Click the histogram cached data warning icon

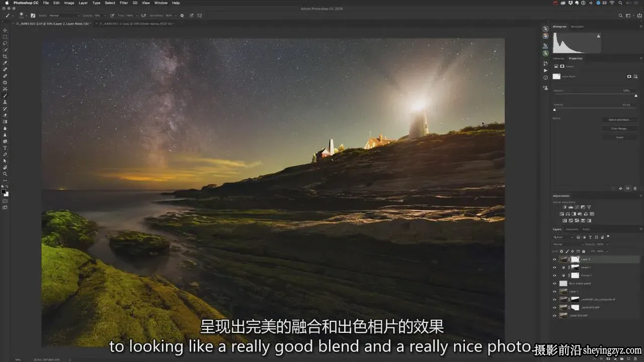pos(598,36)
